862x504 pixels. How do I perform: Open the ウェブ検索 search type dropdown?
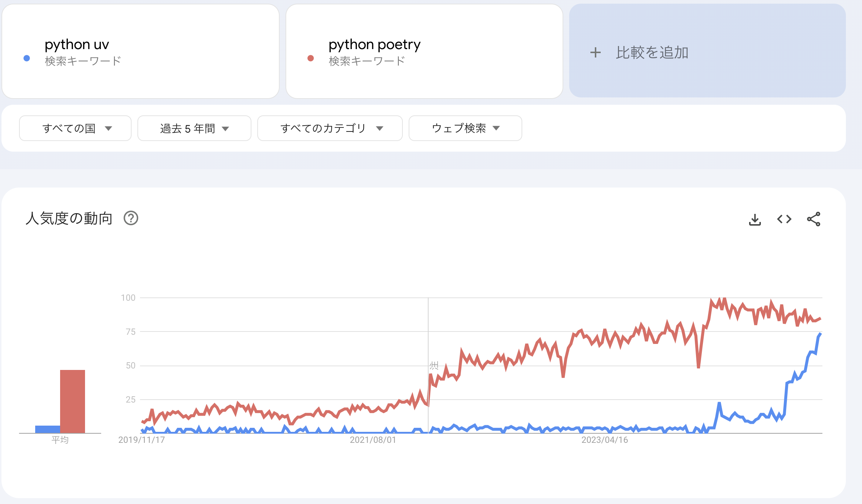[x=465, y=128]
